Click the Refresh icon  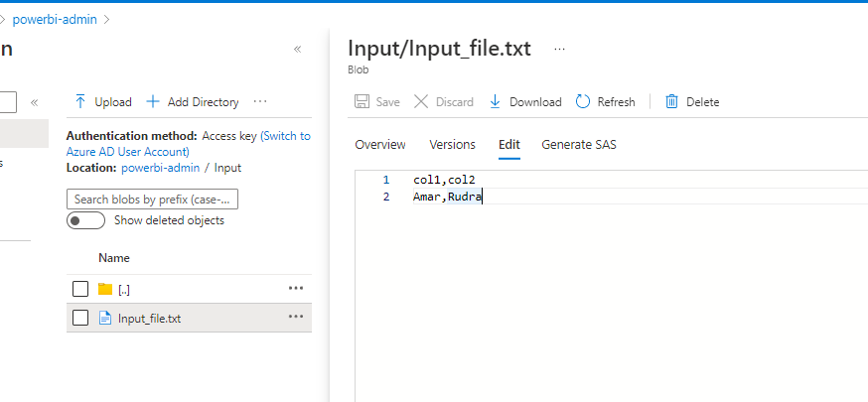tap(583, 102)
